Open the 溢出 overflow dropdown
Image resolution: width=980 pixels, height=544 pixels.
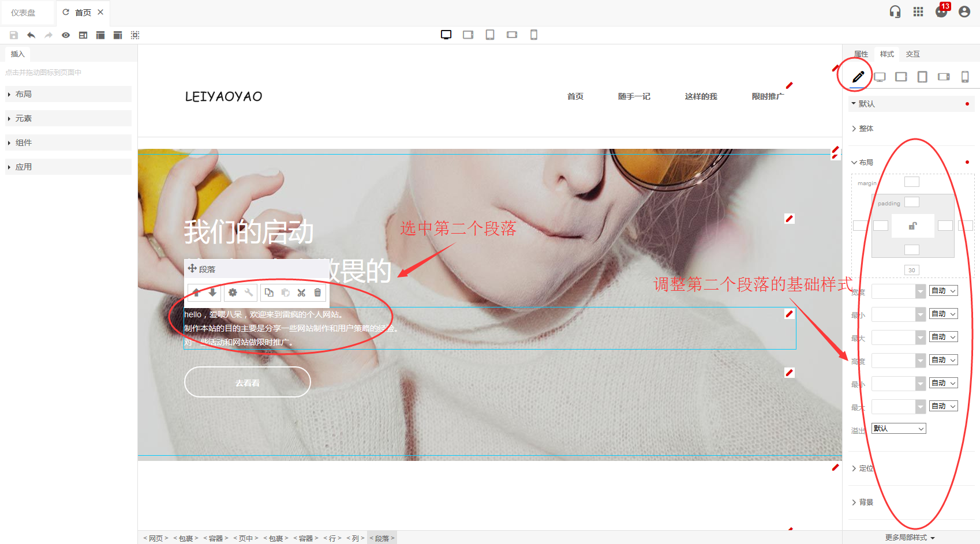tap(899, 429)
